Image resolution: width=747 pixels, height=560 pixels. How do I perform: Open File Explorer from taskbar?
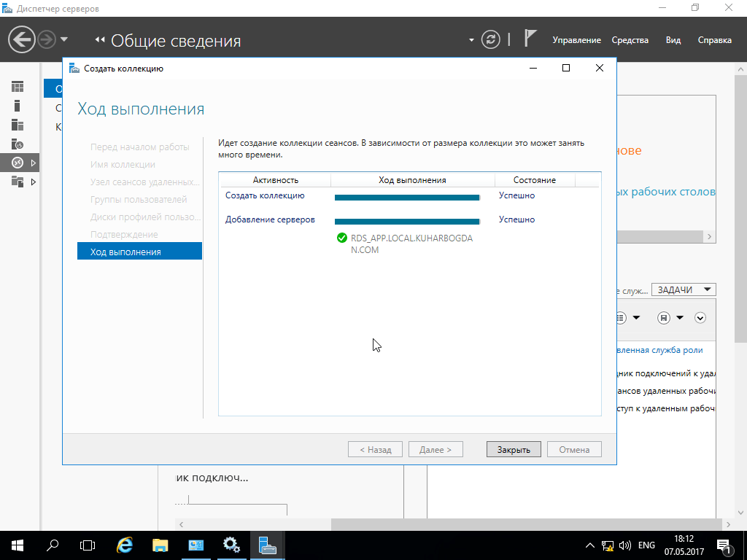coord(160,545)
